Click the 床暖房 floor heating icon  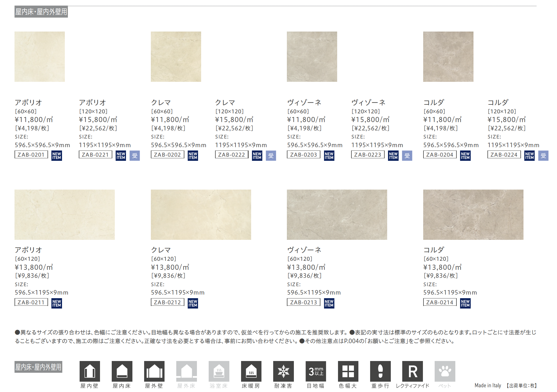pos(251,371)
